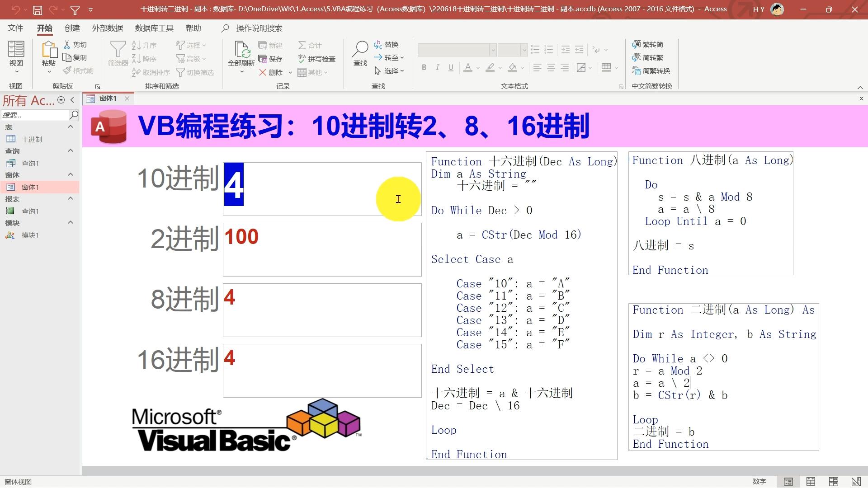The height and width of the screenshot is (488, 868).
Task: Collapse the Modules (模块) group in navigation pane
Action: [x=71, y=223]
